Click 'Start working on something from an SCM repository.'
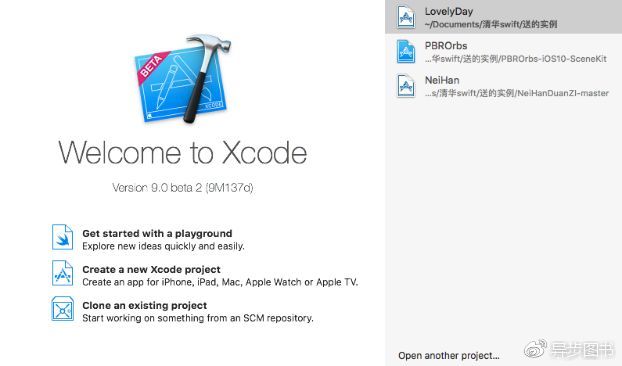Image resolution: width=622 pixels, height=366 pixels. point(198,318)
